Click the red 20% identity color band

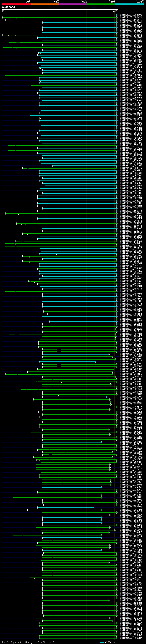[x=16, y=4]
